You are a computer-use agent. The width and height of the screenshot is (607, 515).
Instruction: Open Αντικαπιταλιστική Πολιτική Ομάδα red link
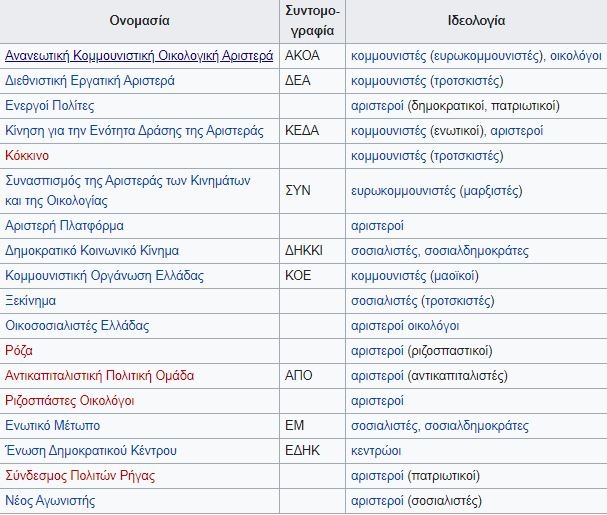(100, 375)
